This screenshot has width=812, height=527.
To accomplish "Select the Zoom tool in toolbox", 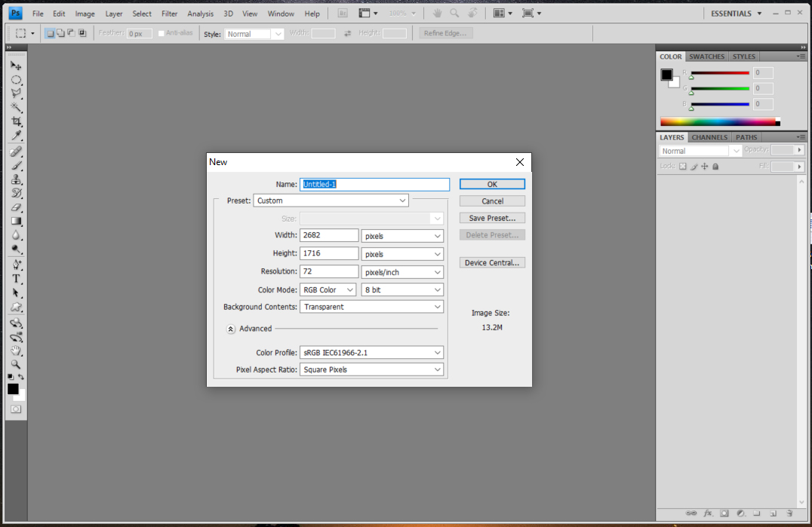I will 16,364.
